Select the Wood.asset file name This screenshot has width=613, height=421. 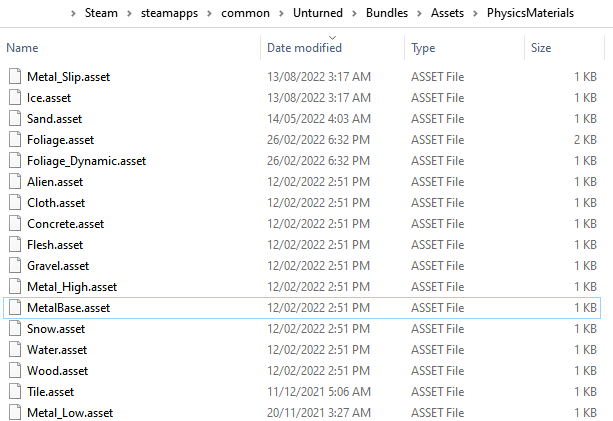point(57,371)
